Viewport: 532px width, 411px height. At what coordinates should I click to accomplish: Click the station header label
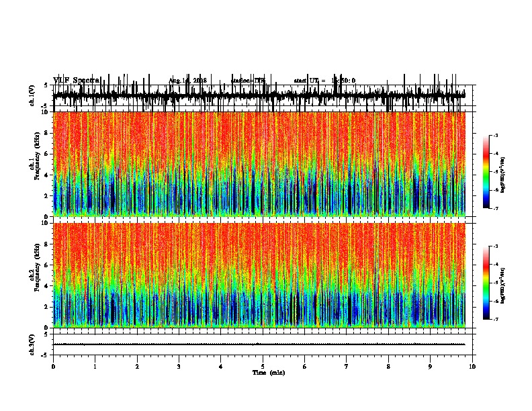pos(248,81)
